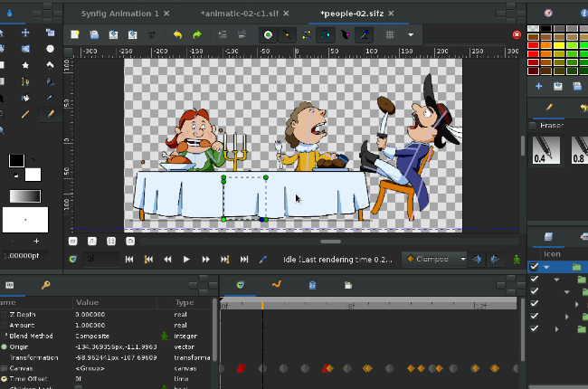Switch to the Synfig Animation 1 tab
This screenshot has width=588, height=389.
[118, 14]
